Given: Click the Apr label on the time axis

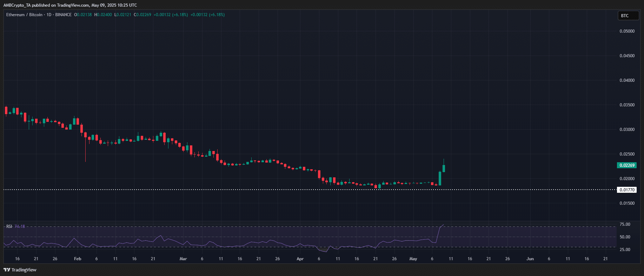Looking at the screenshot, I should click(x=300, y=259).
